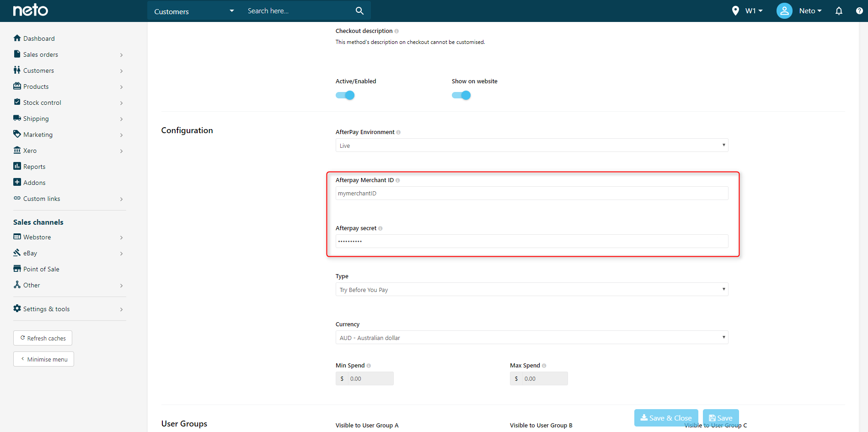The image size is (868, 432).
Task: Open AfterPay Environment dropdown showing Live
Action: [x=532, y=146]
